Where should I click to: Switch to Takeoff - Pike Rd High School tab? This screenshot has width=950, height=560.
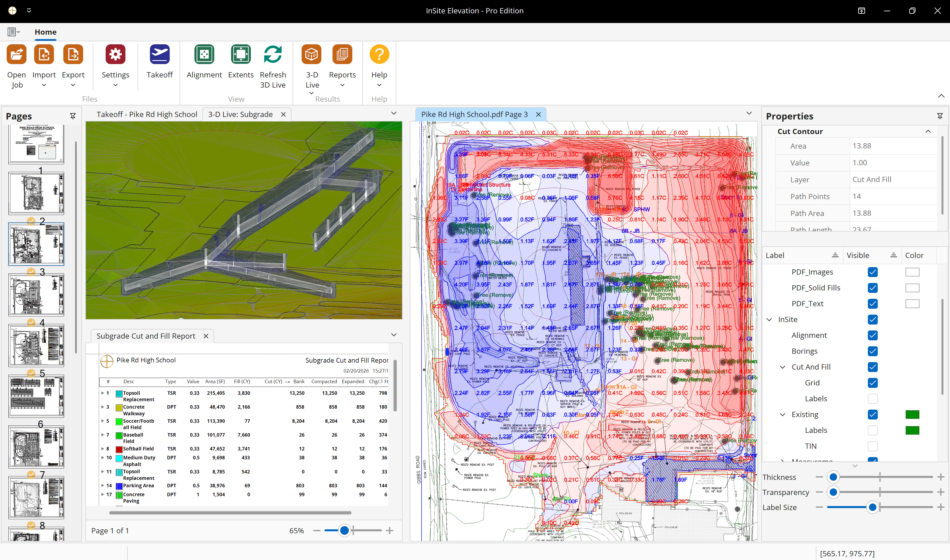(146, 114)
